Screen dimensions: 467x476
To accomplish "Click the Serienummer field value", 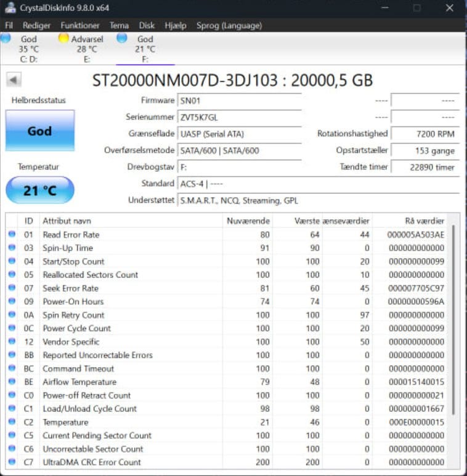I will click(x=239, y=117).
